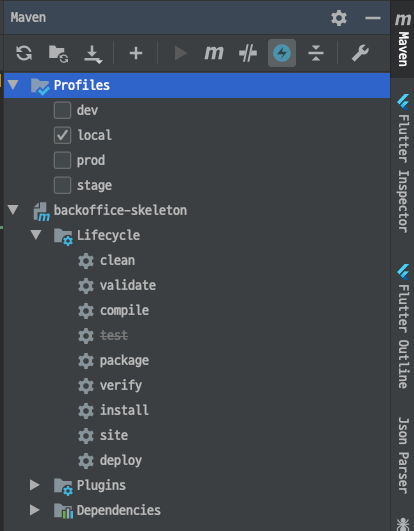The height and width of the screenshot is (531, 414).
Task: Toggle Skip Tests mode
Action: coord(248,53)
